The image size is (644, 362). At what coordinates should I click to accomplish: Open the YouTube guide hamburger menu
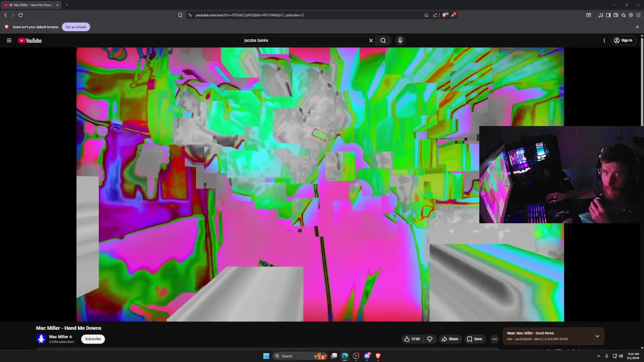(x=9, y=40)
